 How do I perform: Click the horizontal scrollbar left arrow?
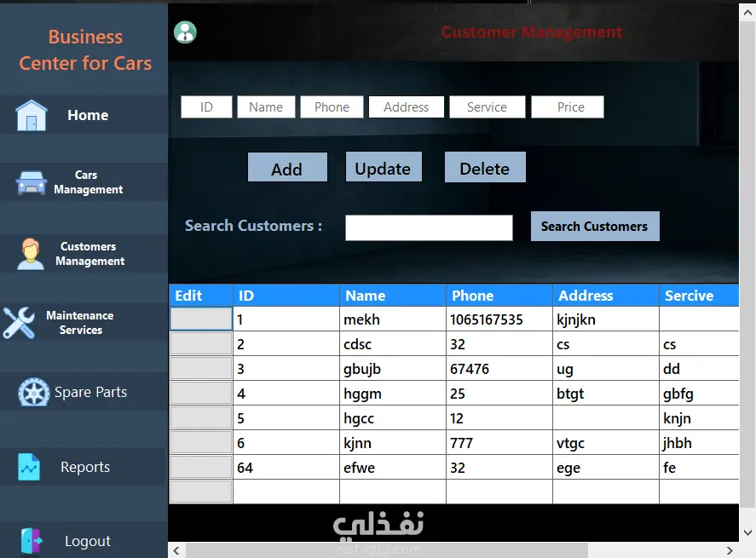tap(176, 550)
